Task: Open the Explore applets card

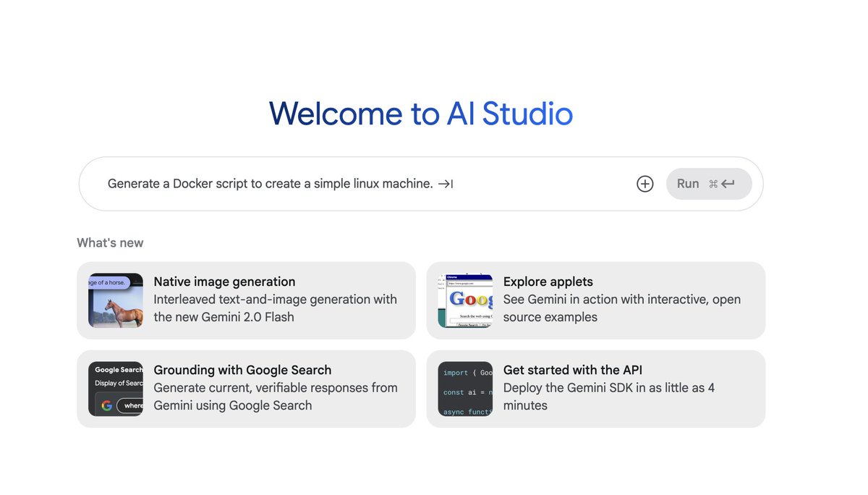Action: pos(596,300)
